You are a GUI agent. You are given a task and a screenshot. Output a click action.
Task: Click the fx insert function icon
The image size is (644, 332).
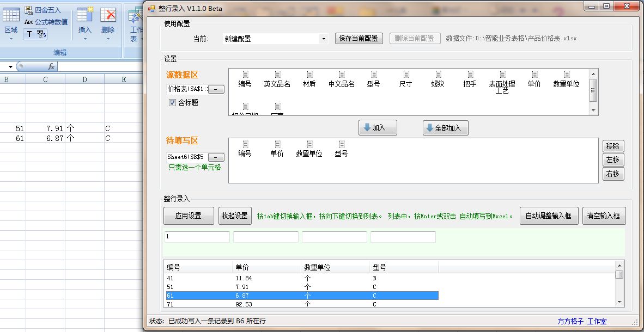coord(51,66)
